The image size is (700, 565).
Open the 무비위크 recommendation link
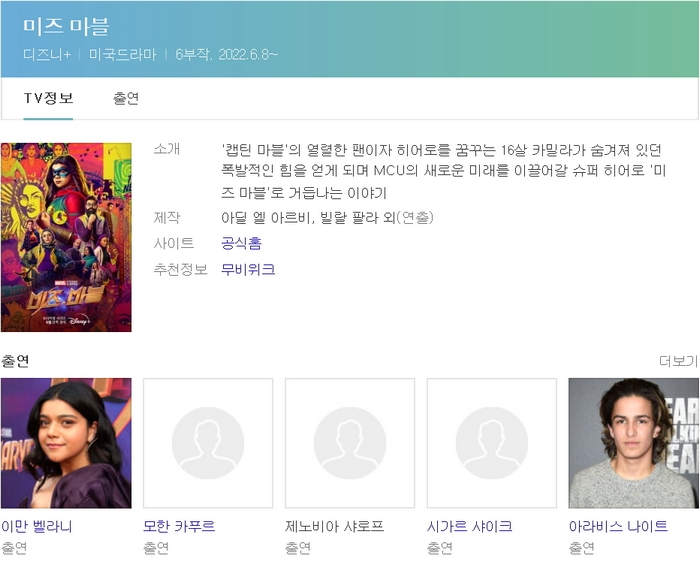[x=248, y=269]
